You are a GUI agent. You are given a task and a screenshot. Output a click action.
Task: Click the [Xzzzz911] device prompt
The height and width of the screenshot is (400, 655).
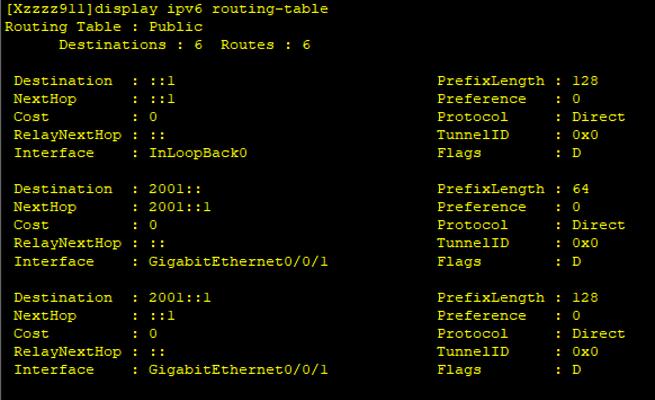pos(50,9)
